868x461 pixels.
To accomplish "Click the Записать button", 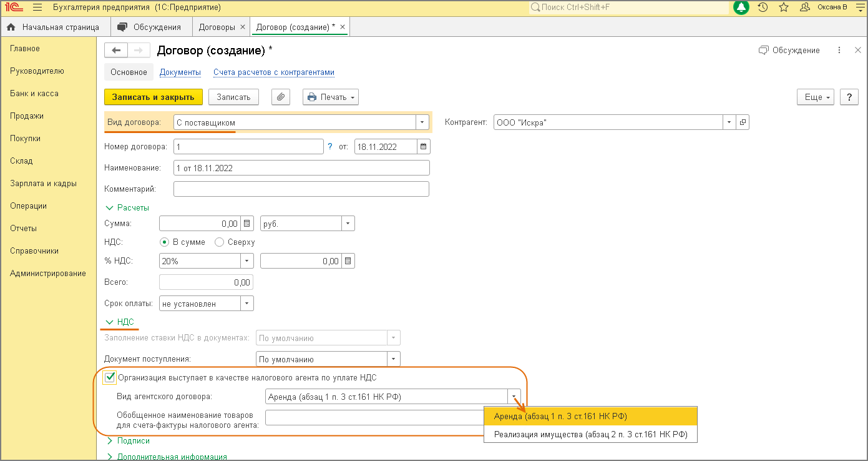I will [x=233, y=97].
